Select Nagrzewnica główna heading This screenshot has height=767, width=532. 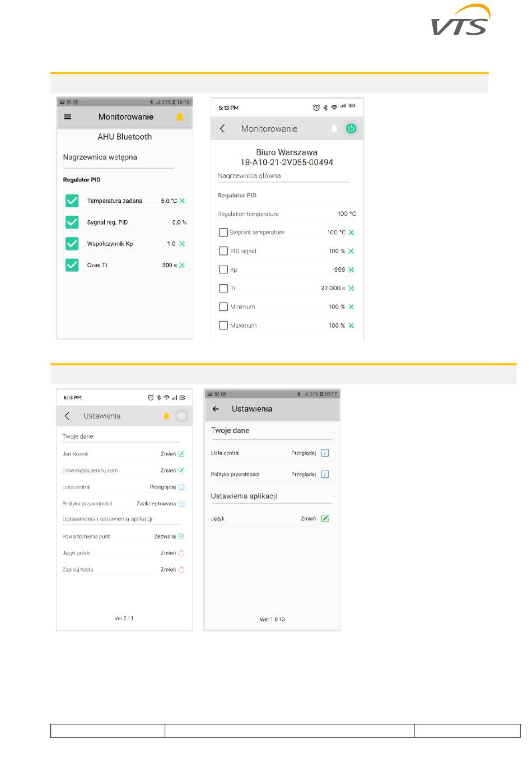[x=249, y=176]
